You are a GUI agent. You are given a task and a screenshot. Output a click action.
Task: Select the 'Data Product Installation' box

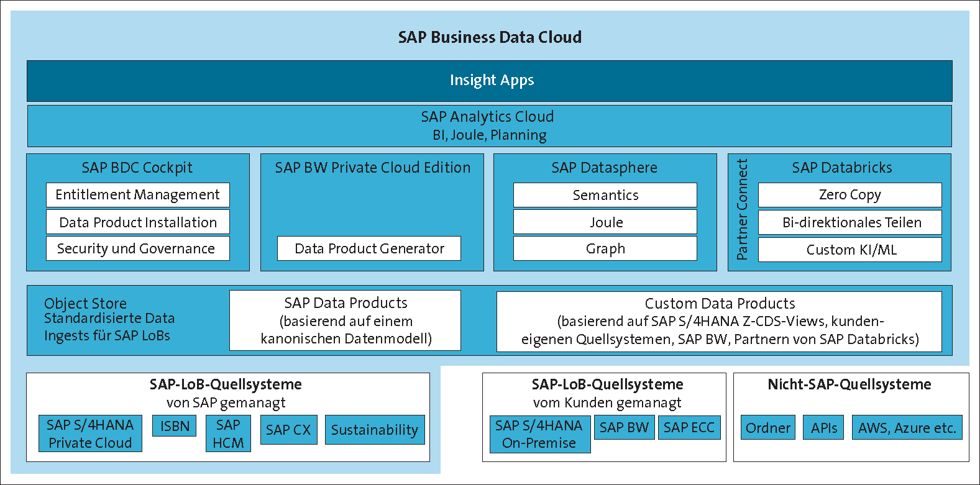(x=138, y=222)
